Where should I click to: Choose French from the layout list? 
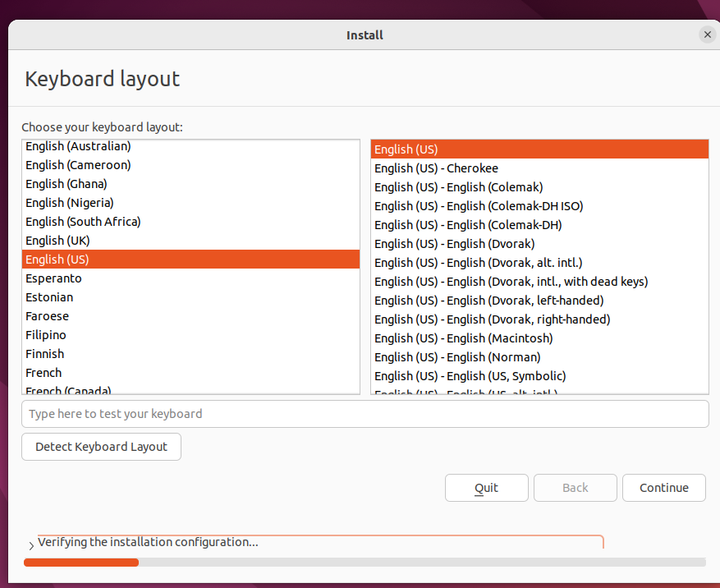(x=44, y=373)
